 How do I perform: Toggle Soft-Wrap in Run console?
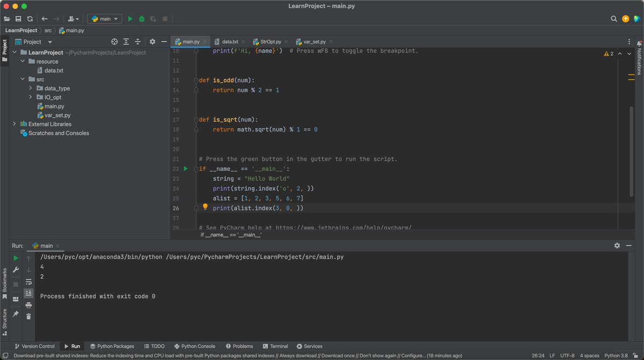click(x=28, y=282)
